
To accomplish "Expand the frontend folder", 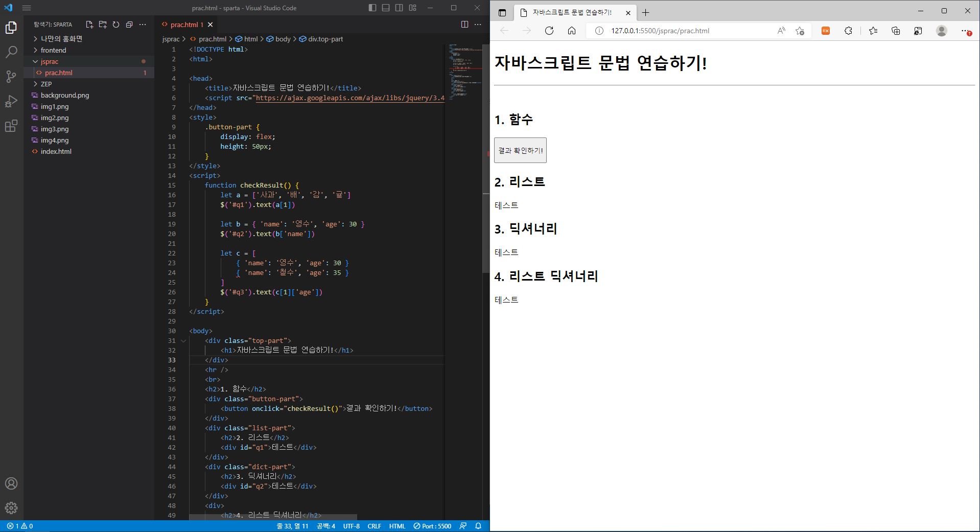I will (x=89, y=50).
